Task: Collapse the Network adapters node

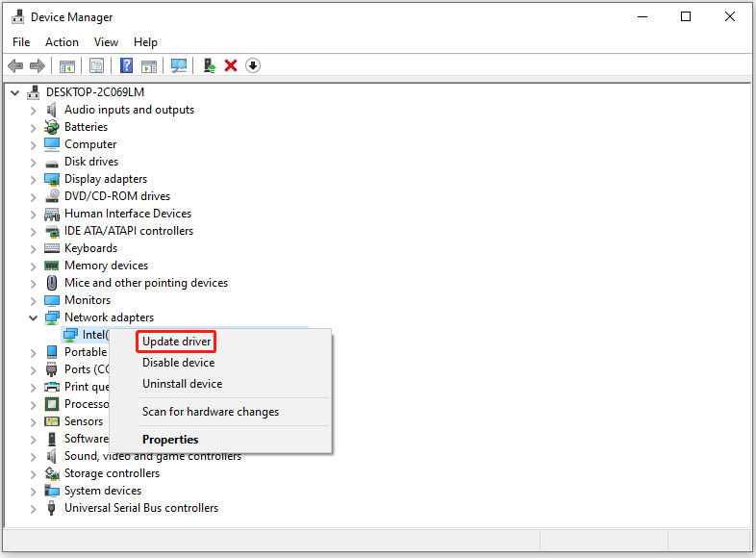Action: [x=33, y=317]
